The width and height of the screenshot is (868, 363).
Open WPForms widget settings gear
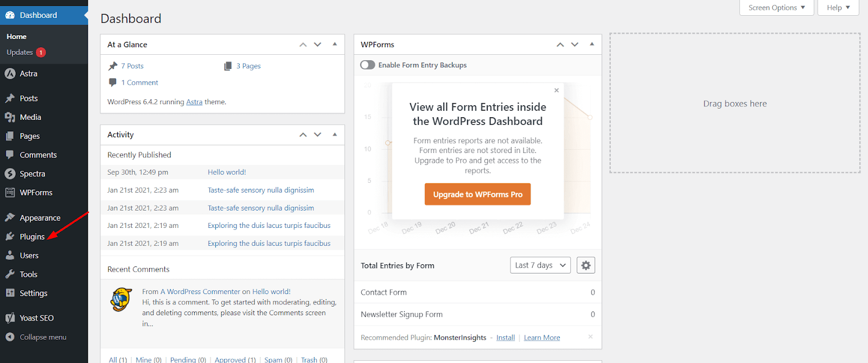coord(586,265)
